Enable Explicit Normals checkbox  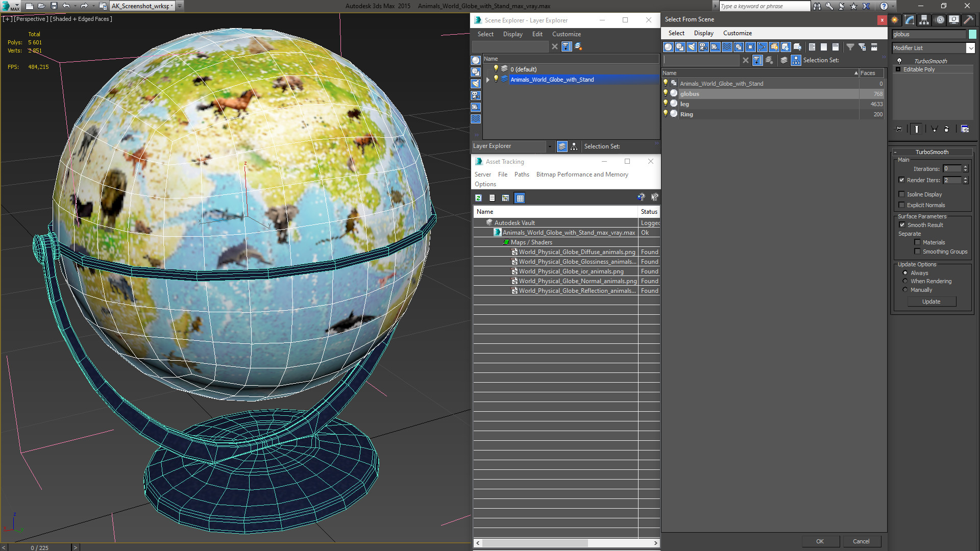901,205
